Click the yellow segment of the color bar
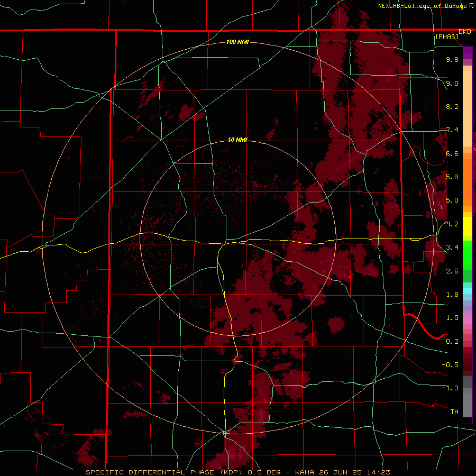The height and width of the screenshot is (476, 476). pyautogui.click(x=467, y=226)
